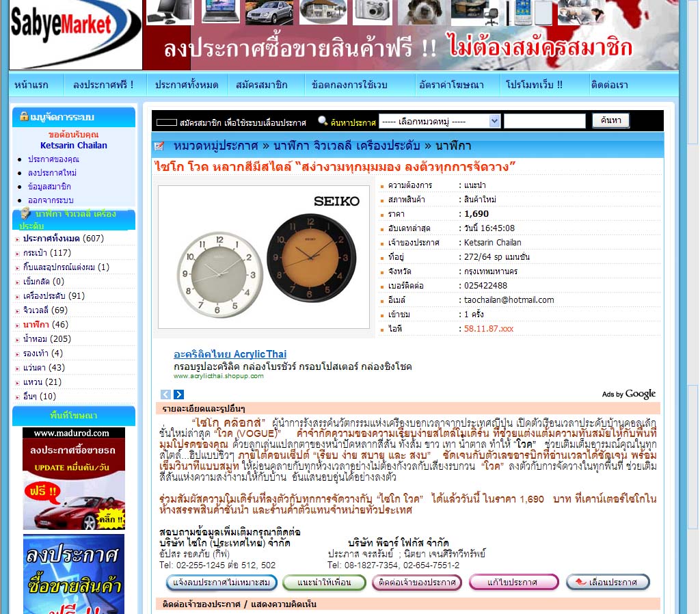Click the Ketsarin Chailan name in the sidebar
The width and height of the screenshot is (700, 614).
[74, 145]
